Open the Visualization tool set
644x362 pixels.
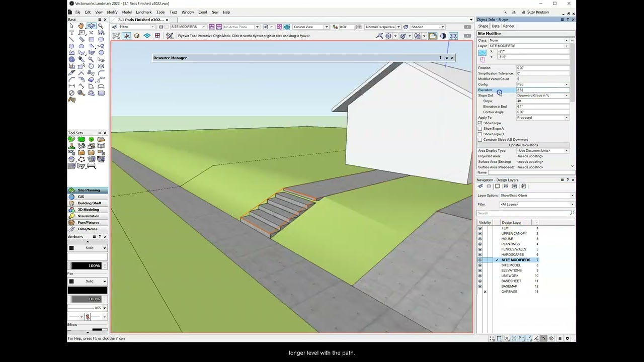pos(88,216)
